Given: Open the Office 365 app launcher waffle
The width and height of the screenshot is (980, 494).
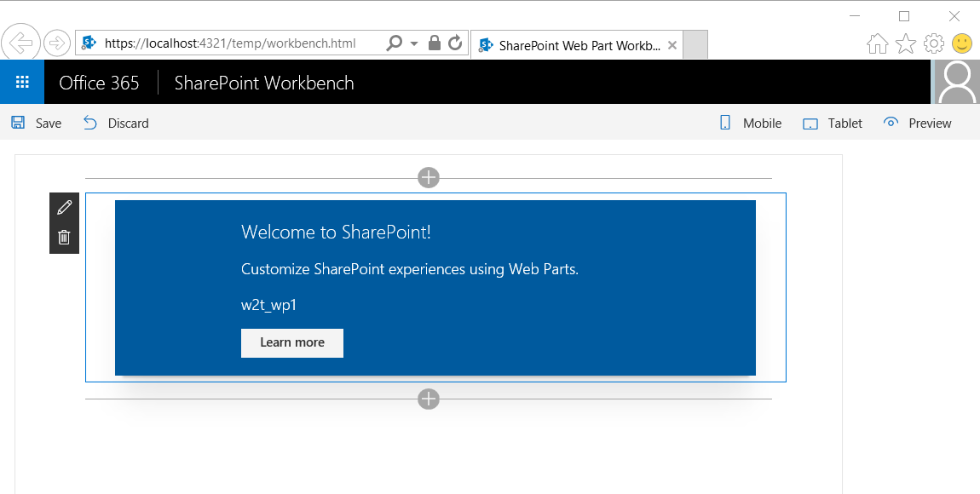Looking at the screenshot, I should [22, 82].
